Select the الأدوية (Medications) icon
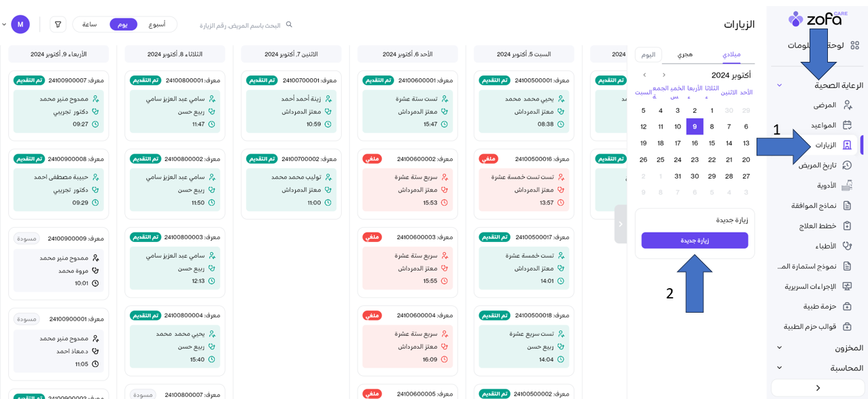The height and width of the screenshot is (399, 868). tap(847, 185)
